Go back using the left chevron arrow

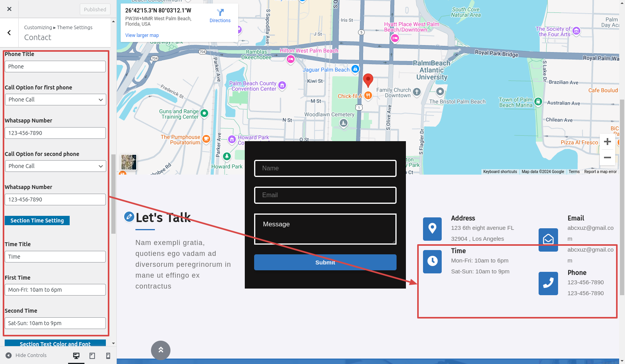point(9,33)
